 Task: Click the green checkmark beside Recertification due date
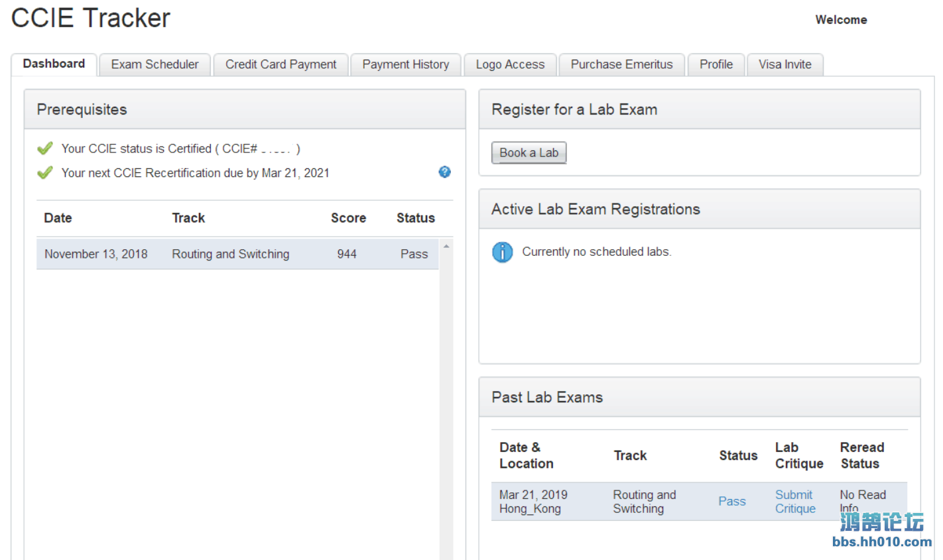pos(45,173)
